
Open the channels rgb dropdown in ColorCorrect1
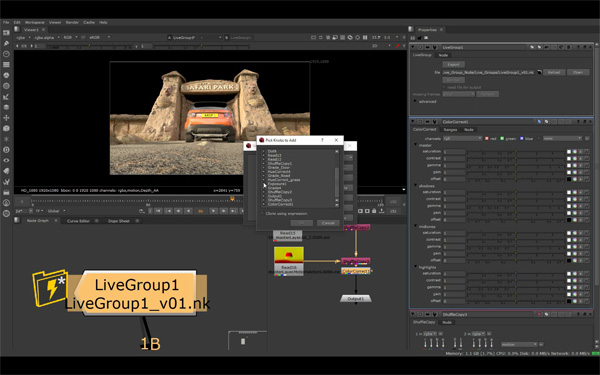462,139
